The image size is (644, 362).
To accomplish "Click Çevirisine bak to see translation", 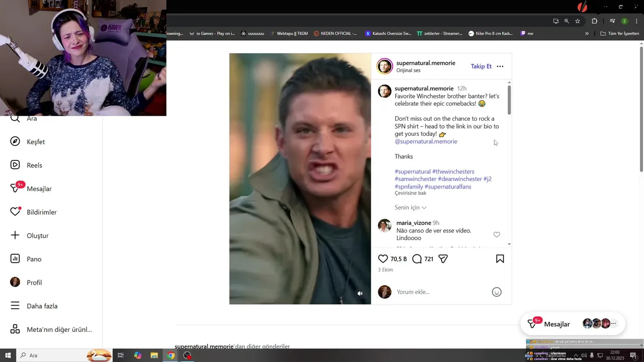I will tap(411, 193).
